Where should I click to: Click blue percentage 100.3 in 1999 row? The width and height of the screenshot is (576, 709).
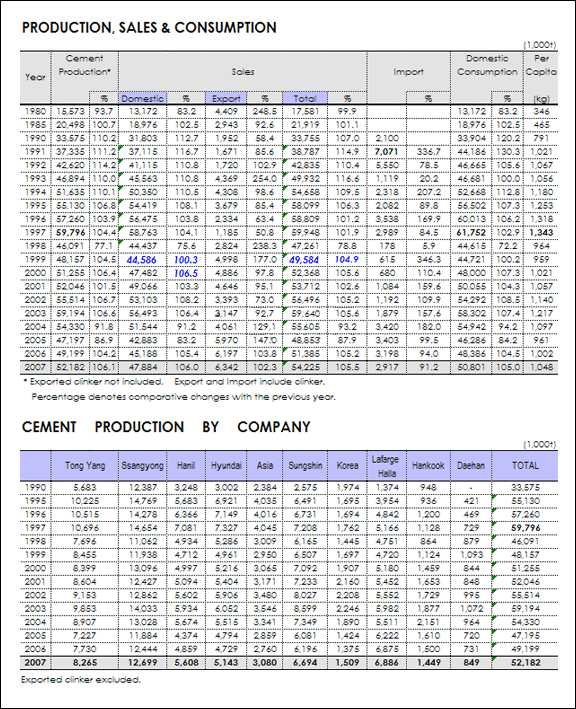click(186, 260)
